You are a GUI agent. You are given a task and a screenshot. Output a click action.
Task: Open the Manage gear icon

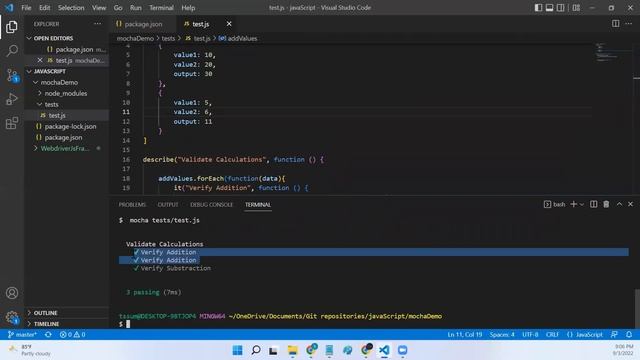pos(12,317)
